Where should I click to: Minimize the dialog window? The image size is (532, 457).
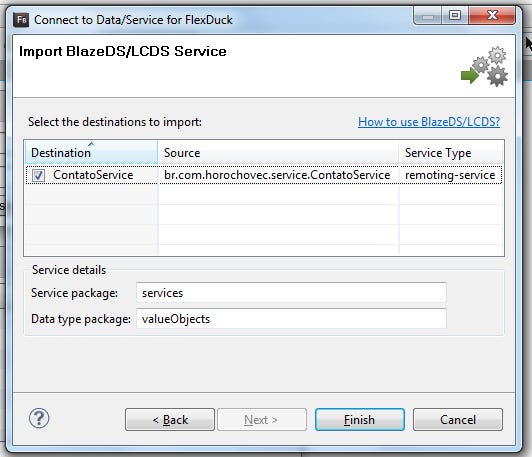pos(428,15)
